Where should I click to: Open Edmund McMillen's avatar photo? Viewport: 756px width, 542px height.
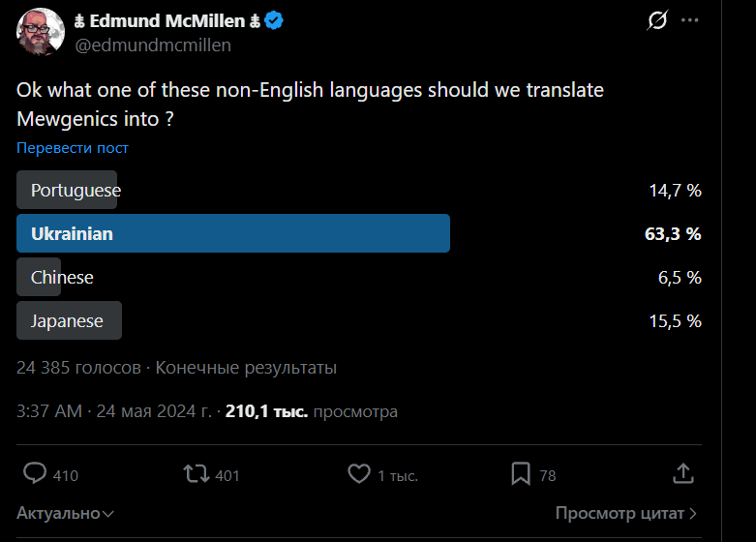pyautogui.click(x=41, y=32)
